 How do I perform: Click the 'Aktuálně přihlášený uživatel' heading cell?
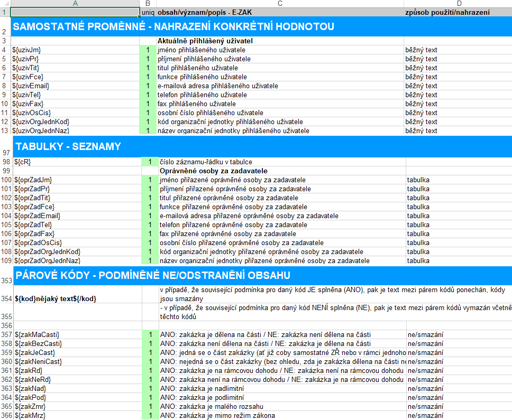click(279, 41)
